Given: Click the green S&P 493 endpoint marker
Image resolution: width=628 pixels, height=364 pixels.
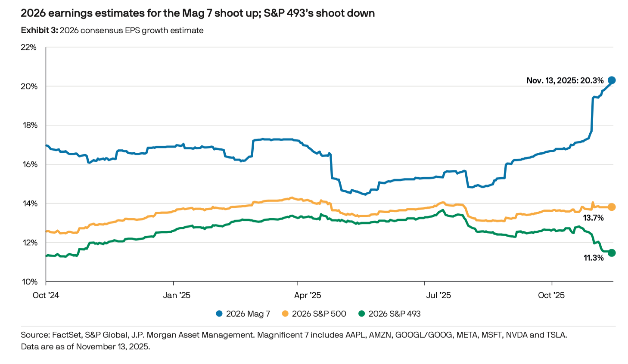Looking at the screenshot, I should [x=611, y=253].
